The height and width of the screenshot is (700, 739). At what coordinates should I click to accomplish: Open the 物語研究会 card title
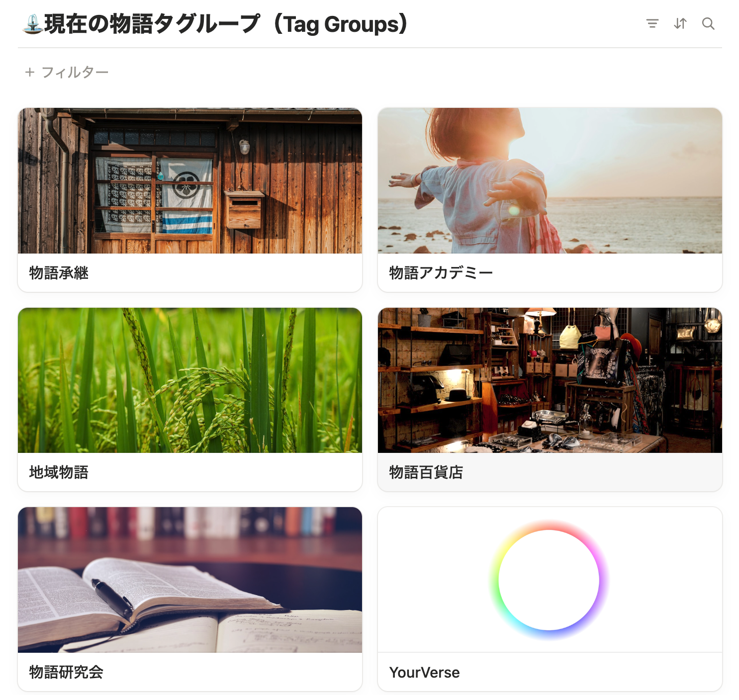[x=66, y=672]
